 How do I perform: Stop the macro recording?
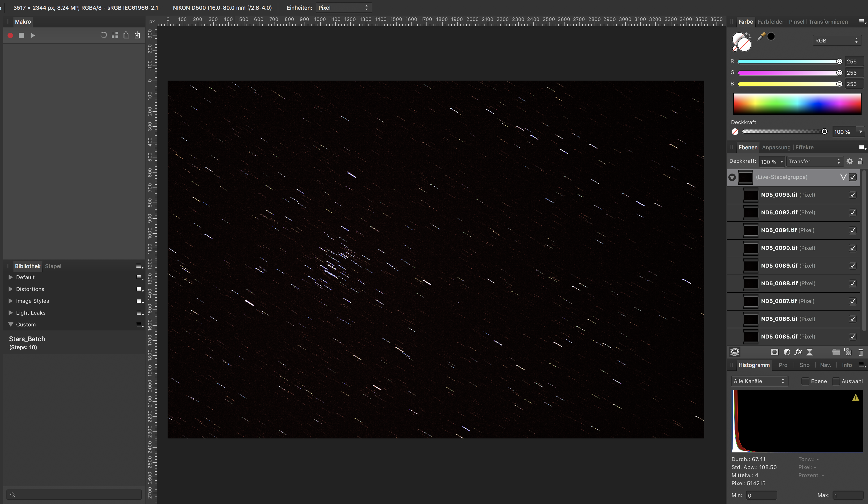[x=21, y=35]
